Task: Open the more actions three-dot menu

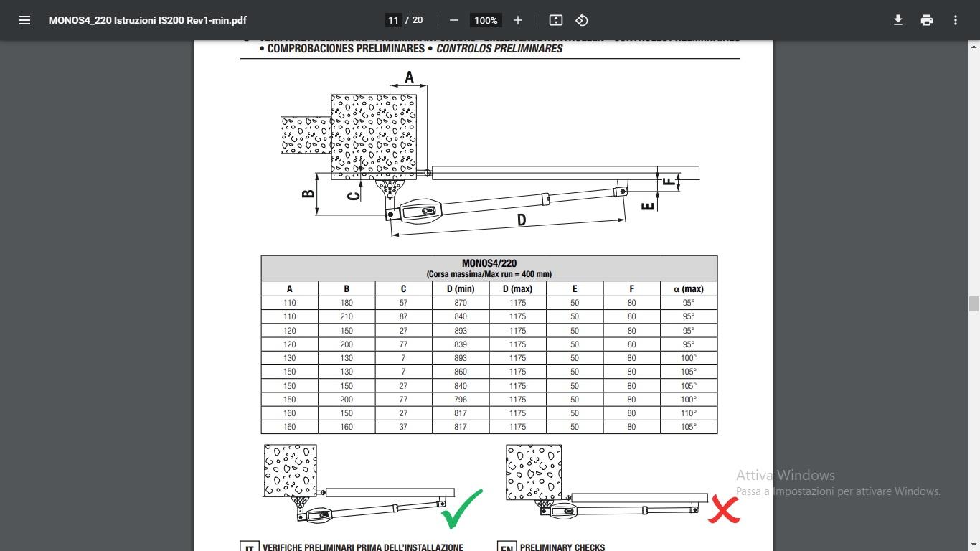Action: [956, 20]
